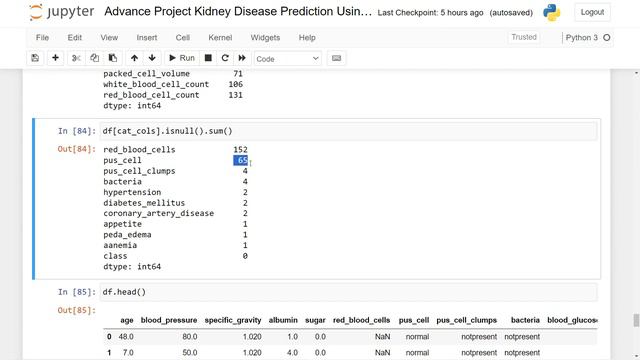Click the red_blood_cells output row label
The width and height of the screenshot is (640, 360).
click(139, 150)
